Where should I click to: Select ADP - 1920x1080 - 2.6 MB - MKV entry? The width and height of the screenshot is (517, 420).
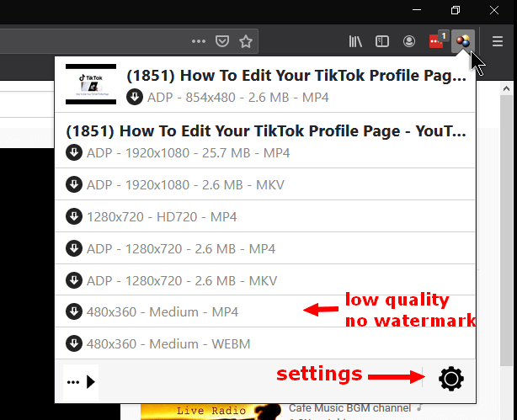(265, 184)
